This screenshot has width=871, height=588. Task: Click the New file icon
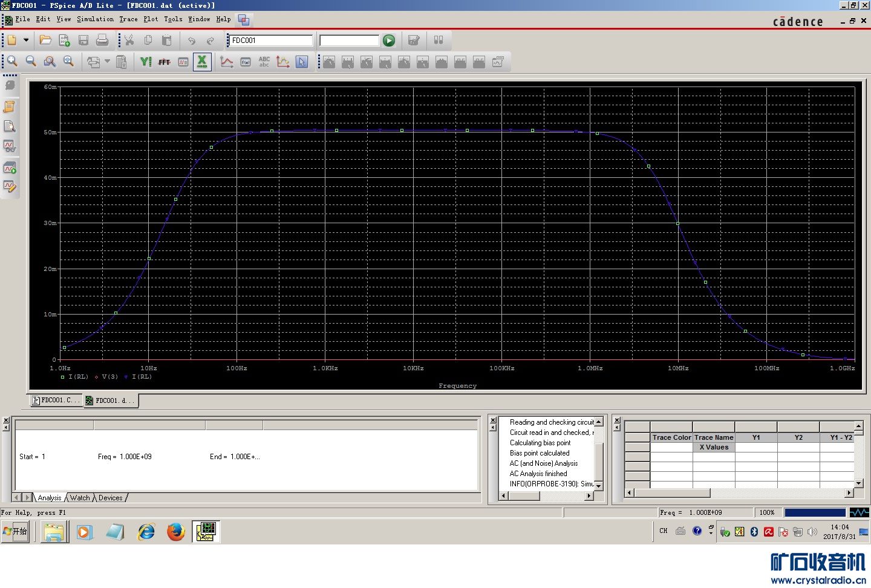pyautogui.click(x=11, y=40)
